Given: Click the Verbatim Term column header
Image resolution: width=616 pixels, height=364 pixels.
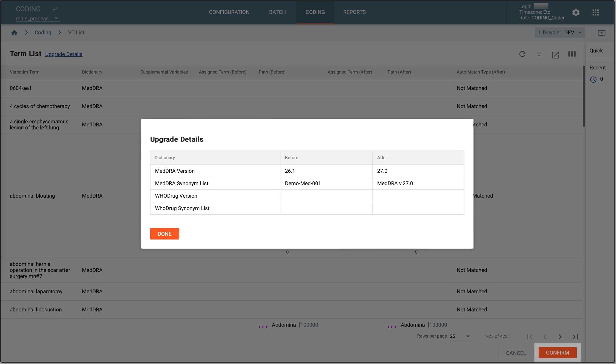Looking at the screenshot, I should tap(24, 72).
